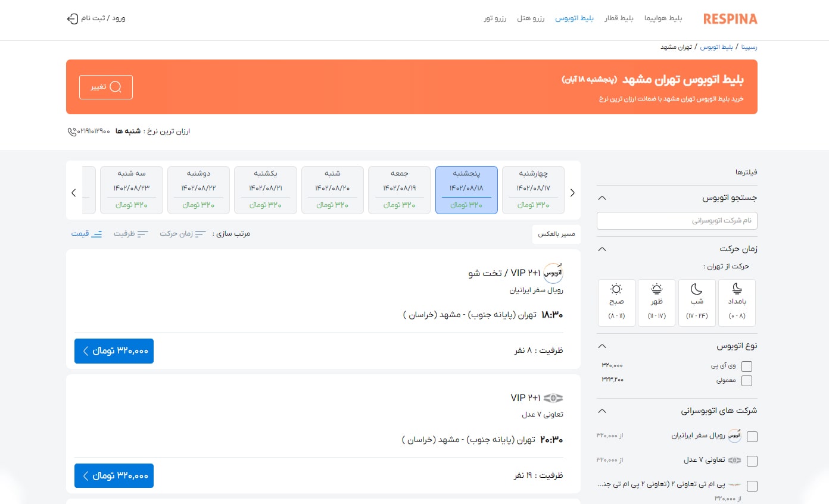
Task: Click the تغییر search button
Action: pos(105,87)
